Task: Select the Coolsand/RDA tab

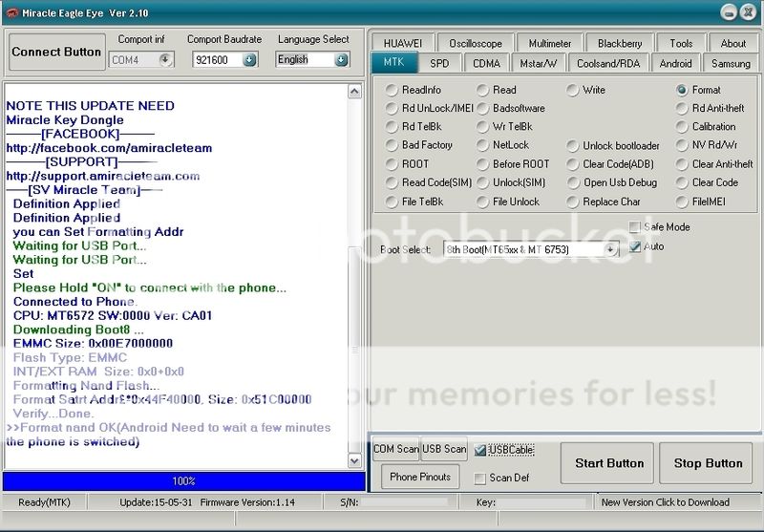Action: coord(608,63)
